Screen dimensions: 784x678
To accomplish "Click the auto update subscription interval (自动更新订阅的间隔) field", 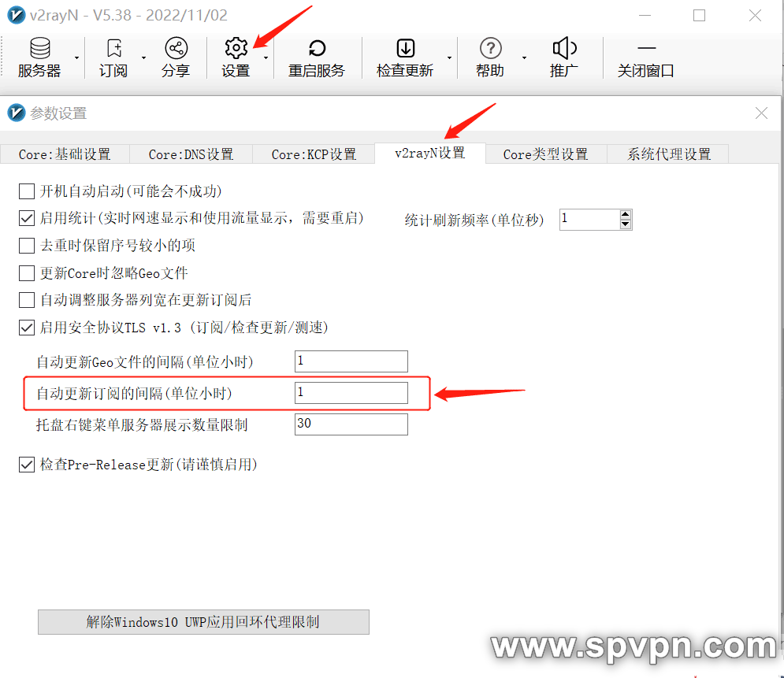I will (351, 393).
